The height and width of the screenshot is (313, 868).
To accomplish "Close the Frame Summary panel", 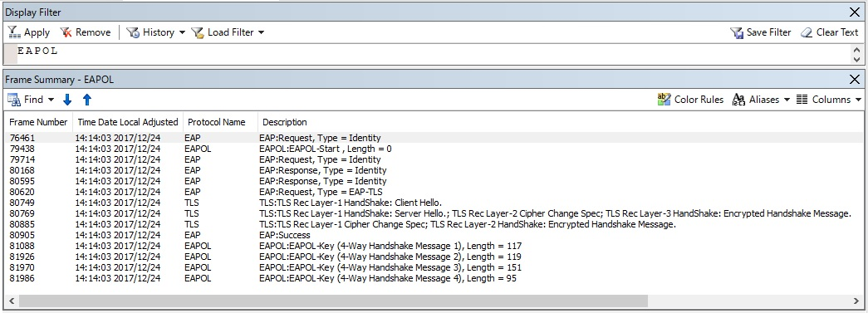I will [x=855, y=80].
